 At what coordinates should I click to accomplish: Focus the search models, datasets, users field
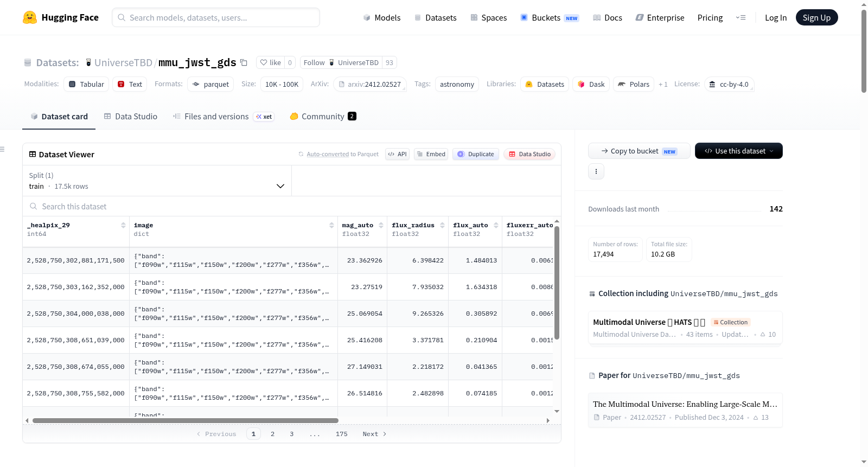pyautogui.click(x=216, y=17)
